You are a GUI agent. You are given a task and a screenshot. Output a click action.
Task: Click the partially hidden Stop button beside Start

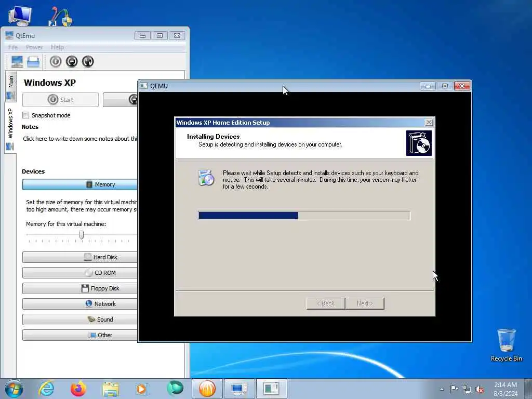click(121, 100)
